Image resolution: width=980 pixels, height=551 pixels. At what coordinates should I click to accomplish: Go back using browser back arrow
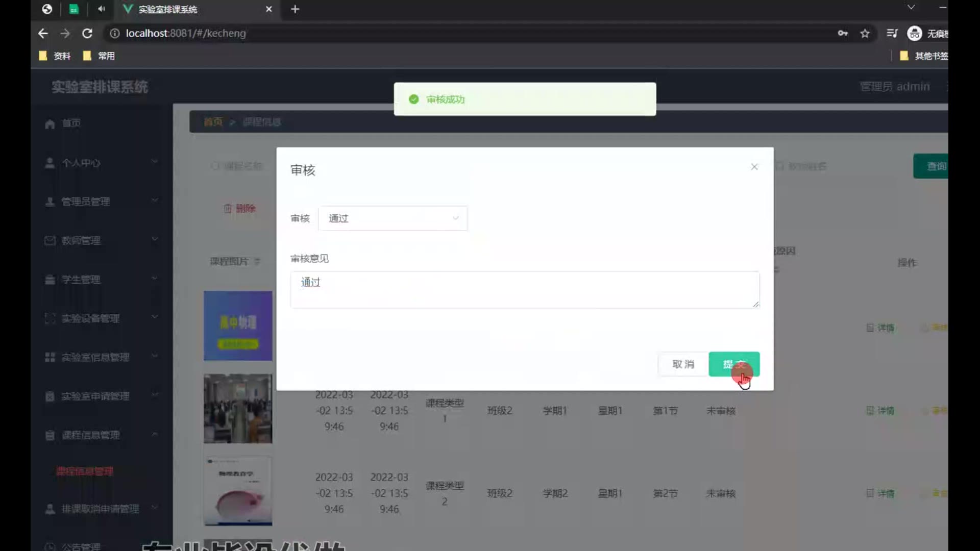coord(43,33)
